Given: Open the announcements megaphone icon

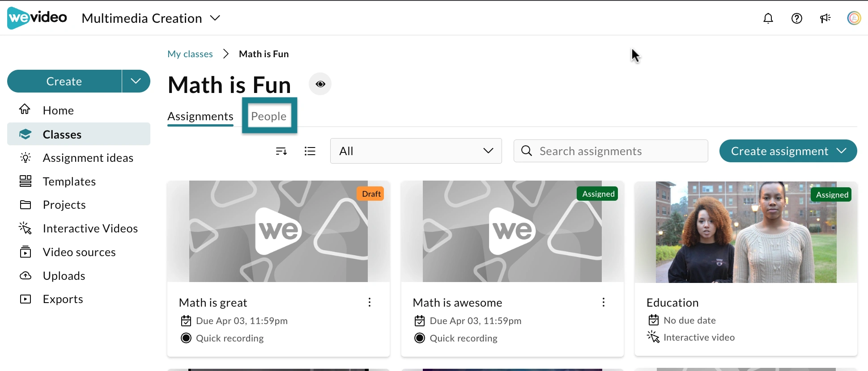Looking at the screenshot, I should pyautogui.click(x=825, y=18).
